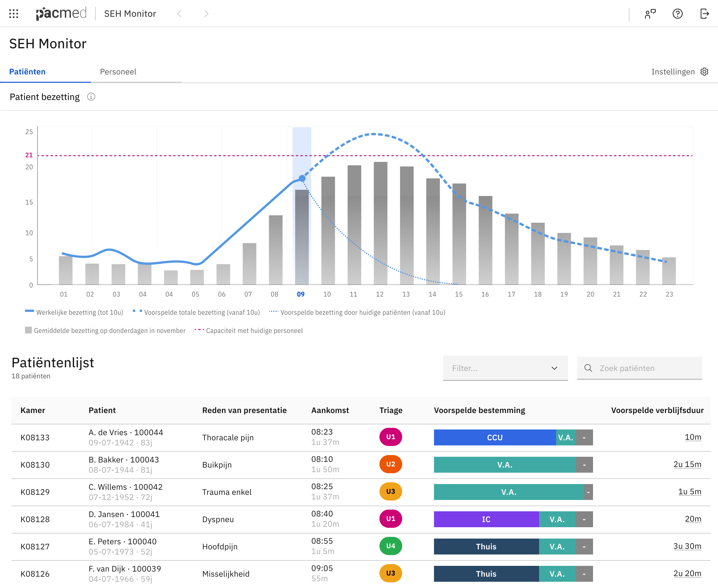Screen dimensions: 718x588
Task: Switch to the Personeel tab
Action: (x=118, y=72)
